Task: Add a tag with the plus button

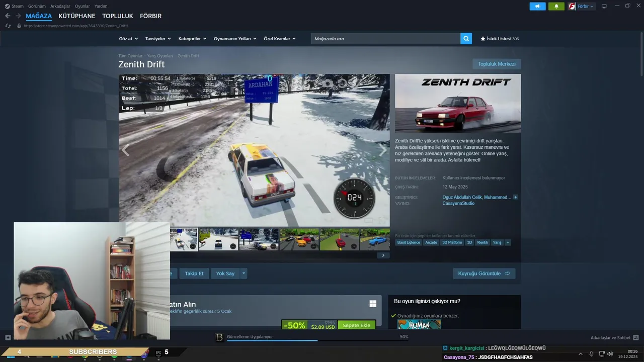Action: pyautogui.click(x=508, y=242)
